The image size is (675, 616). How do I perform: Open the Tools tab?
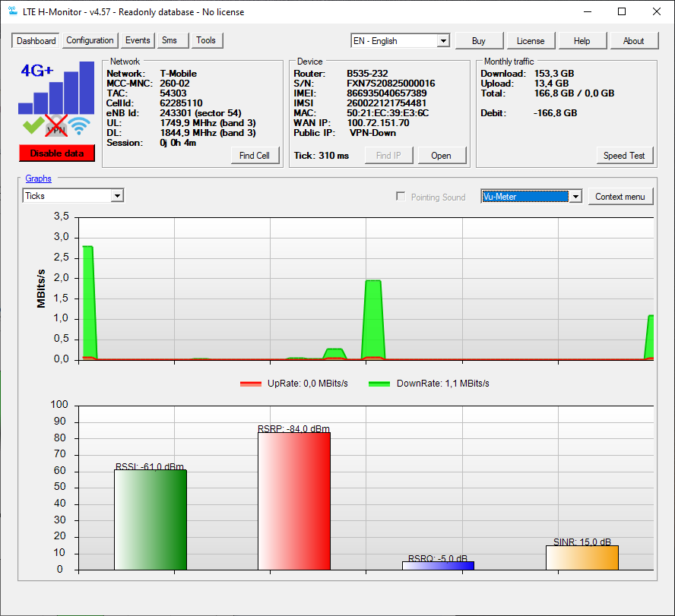click(206, 40)
